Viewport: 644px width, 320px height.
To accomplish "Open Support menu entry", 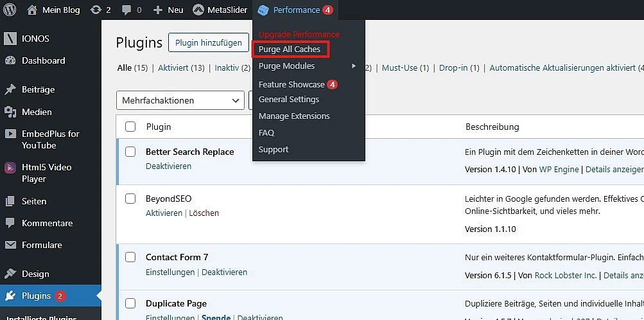I will (274, 150).
